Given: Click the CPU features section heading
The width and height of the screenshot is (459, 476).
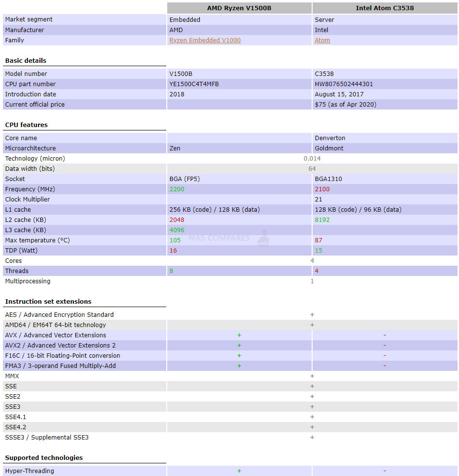Looking at the screenshot, I should 26,125.
